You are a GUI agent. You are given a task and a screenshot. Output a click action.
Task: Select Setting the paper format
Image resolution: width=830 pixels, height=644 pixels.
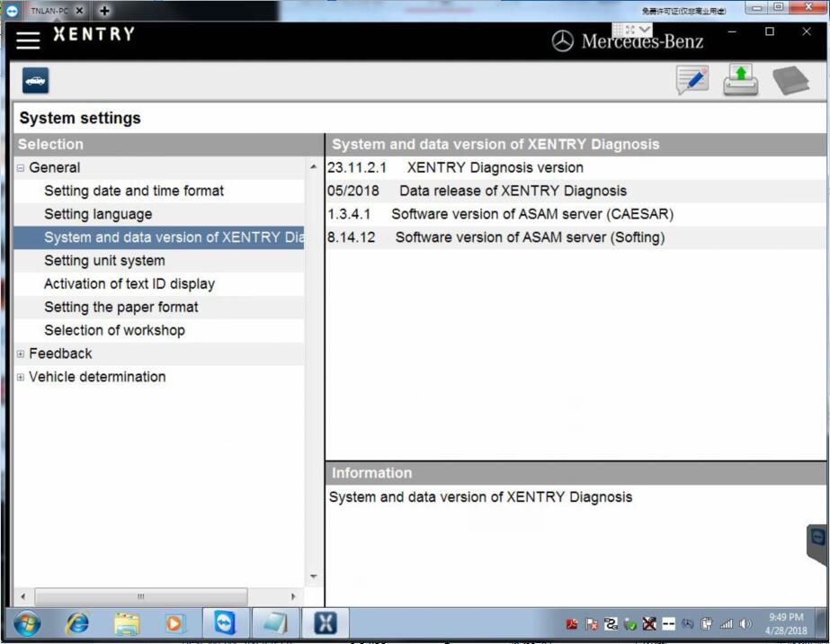[x=159, y=308]
